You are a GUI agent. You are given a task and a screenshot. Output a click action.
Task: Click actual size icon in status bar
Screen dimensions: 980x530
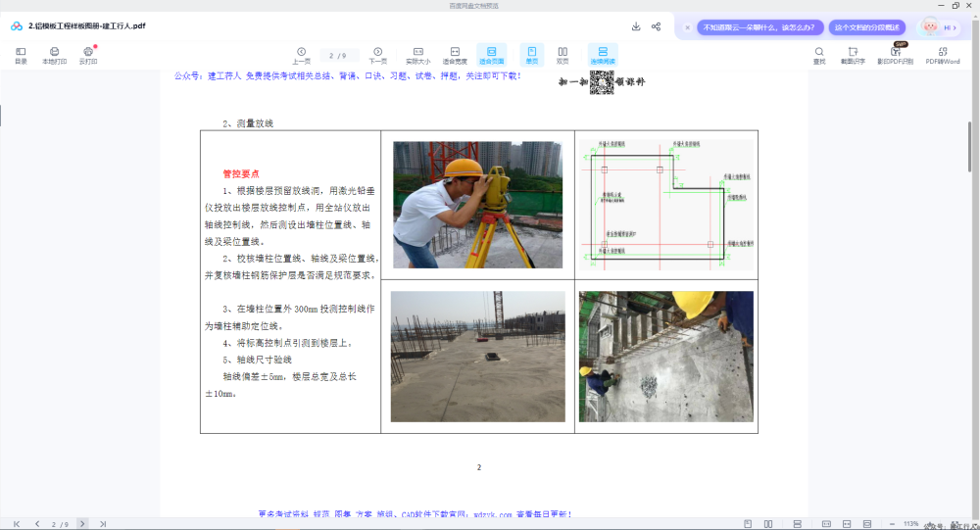click(826, 524)
